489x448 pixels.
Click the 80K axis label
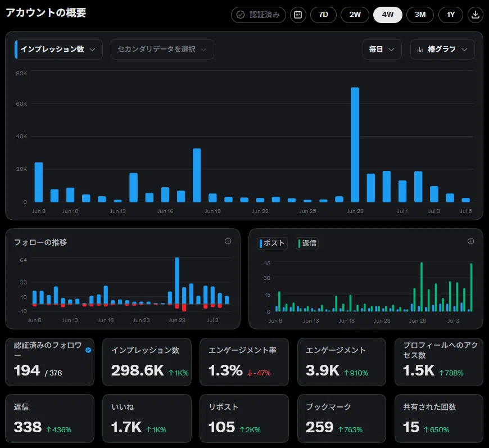coord(21,73)
